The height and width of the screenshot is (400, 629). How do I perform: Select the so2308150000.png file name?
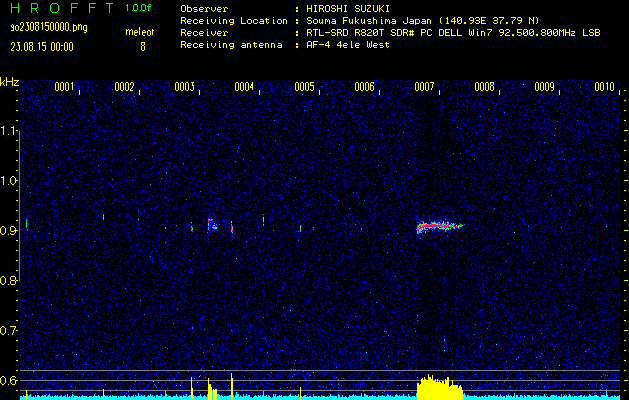[x=48, y=27]
